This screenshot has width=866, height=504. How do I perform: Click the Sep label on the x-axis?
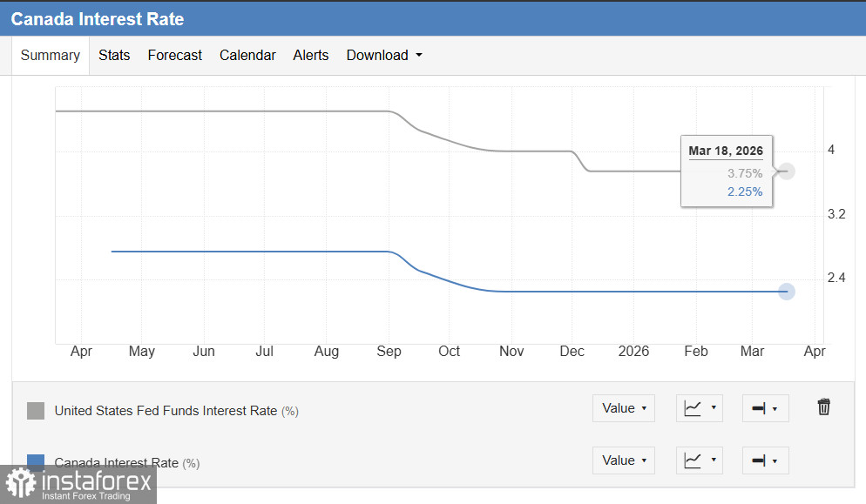click(389, 351)
